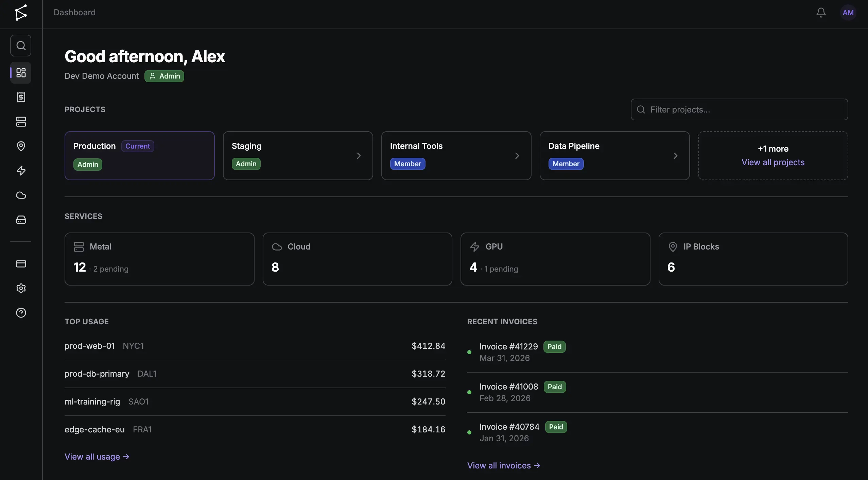
Task: Click the ml-training-rig usage row
Action: [255, 402]
